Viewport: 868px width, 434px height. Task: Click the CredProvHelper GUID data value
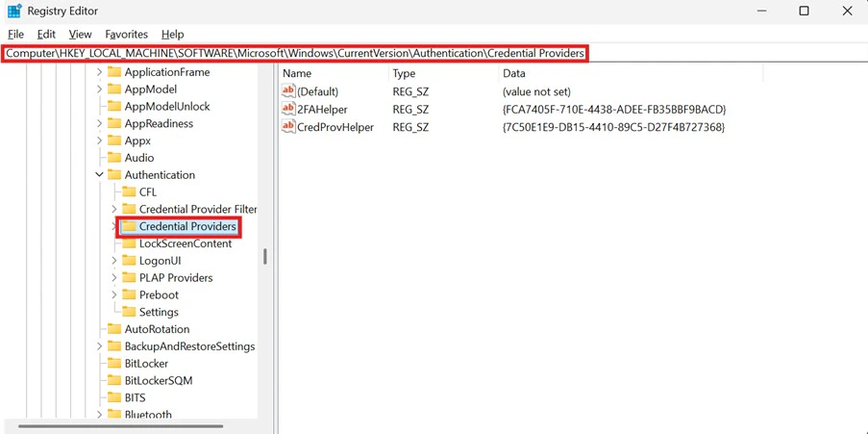coord(613,127)
